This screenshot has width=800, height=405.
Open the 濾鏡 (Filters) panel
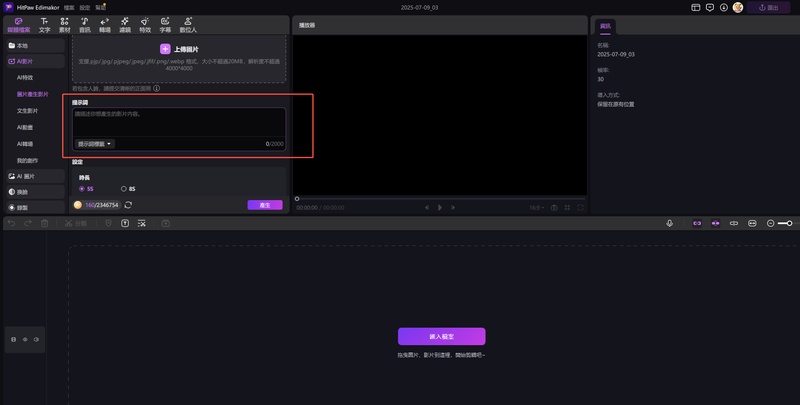coord(125,24)
